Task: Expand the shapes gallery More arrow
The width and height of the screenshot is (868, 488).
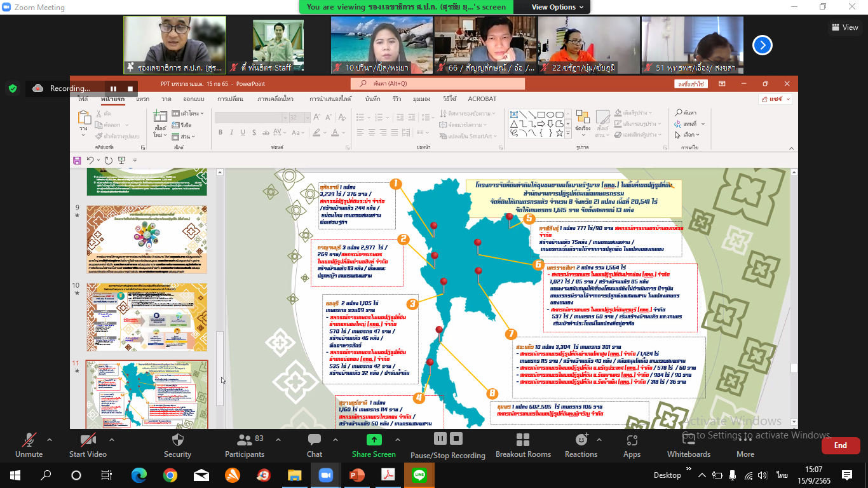Action: click(x=569, y=134)
